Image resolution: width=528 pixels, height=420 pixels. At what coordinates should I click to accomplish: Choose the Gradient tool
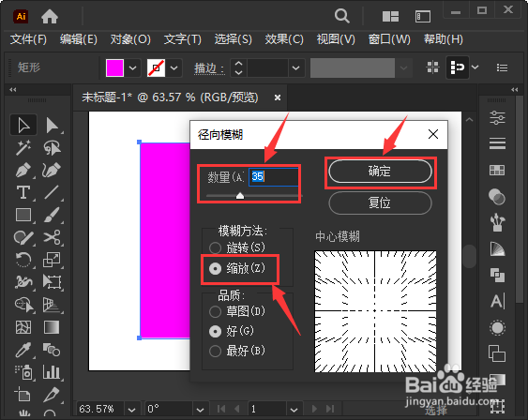[52, 327]
